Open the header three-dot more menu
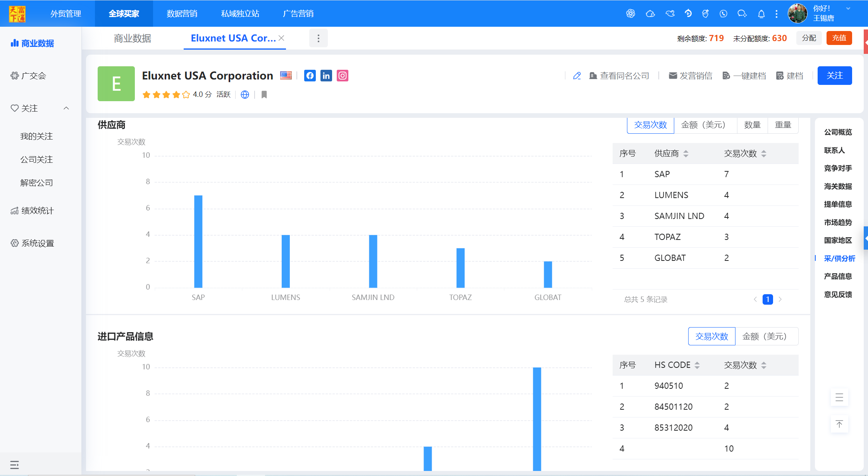 point(777,14)
